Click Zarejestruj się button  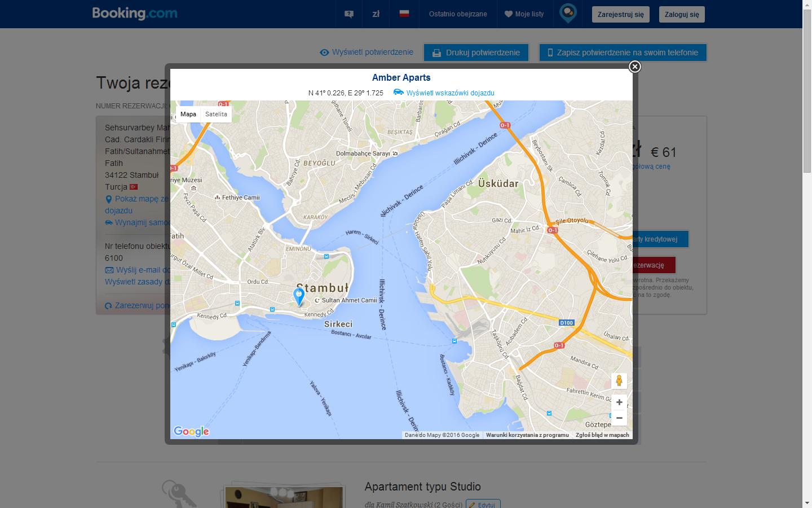pyautogui.click(x=621, y=15)
